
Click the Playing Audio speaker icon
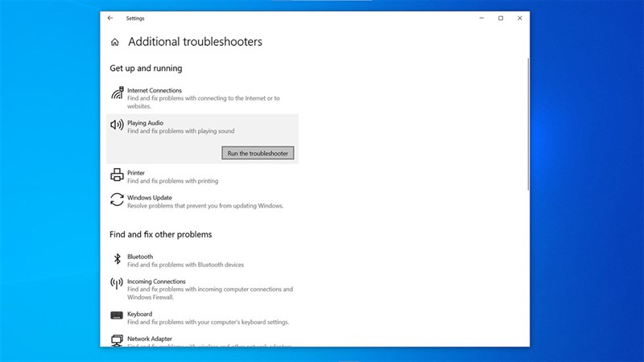click(117, 125)
